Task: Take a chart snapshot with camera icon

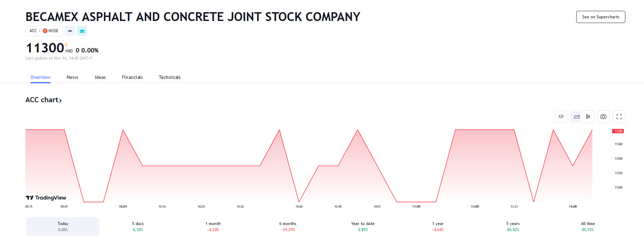Action: click(x=603, y=117)
